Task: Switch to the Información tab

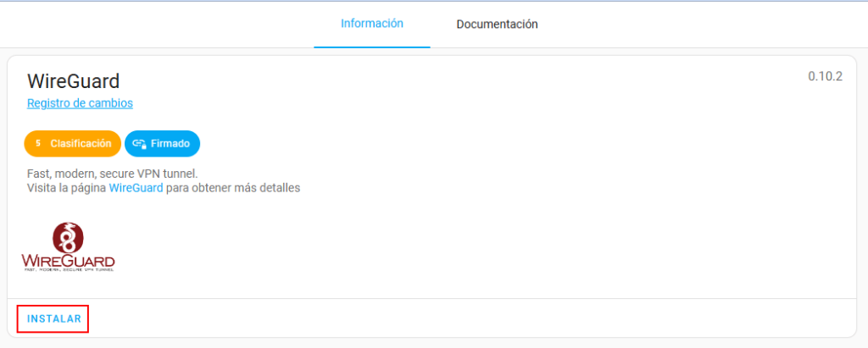Action: [371, 24]
